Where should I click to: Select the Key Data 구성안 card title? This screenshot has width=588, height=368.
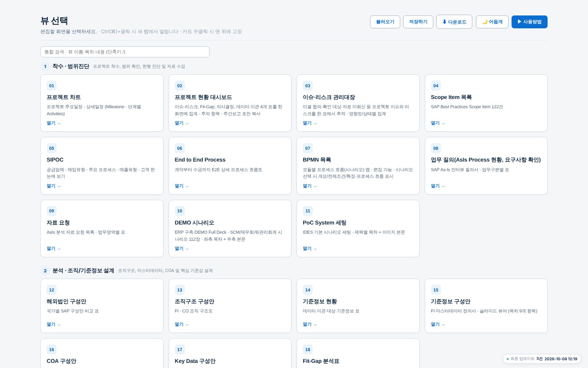[195, 361]
